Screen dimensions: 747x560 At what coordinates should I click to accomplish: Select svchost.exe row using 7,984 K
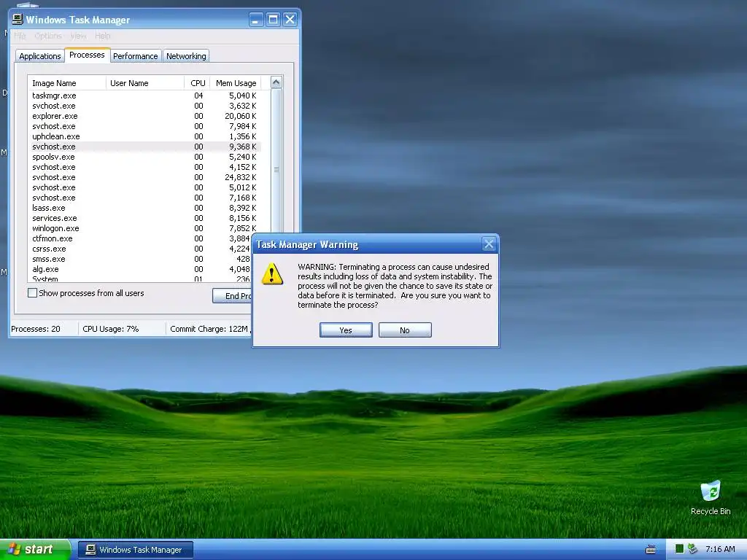click(144, 126)
